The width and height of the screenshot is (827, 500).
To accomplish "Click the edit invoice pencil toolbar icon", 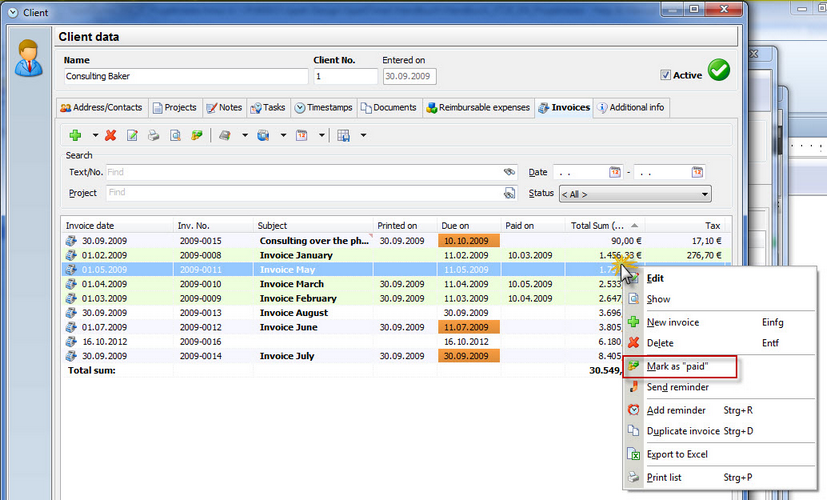I will tap(132, 136).
